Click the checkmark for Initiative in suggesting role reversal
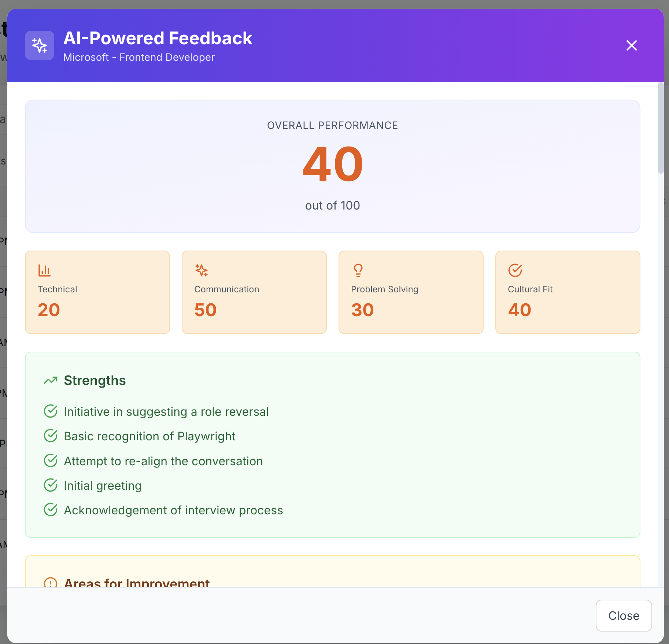Viewport: 669px width, 644px height. click(x=51, y=411)
